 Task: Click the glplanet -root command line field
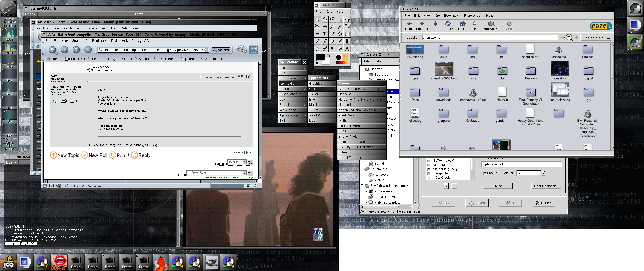pos(522,164)
